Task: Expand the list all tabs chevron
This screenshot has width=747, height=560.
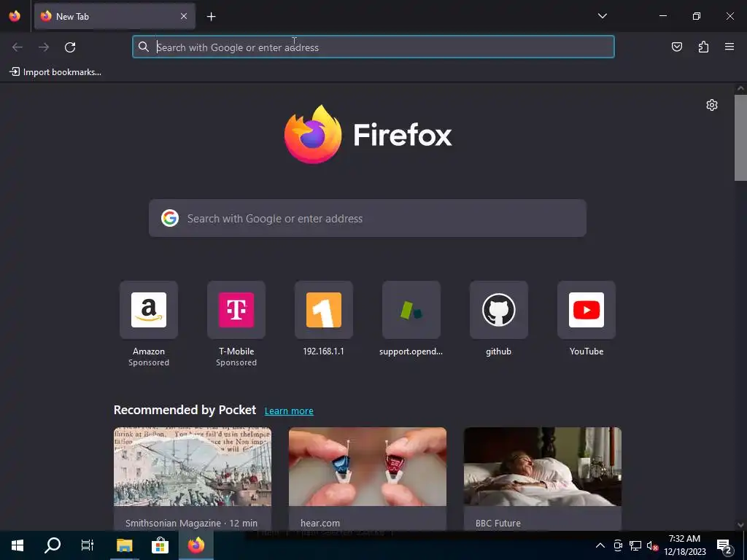Action: [x=602, y=16]
